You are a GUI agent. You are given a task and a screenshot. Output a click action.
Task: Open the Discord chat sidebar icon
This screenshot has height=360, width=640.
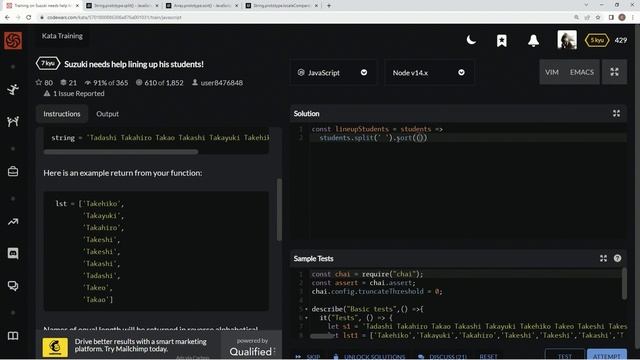(13, 253)
